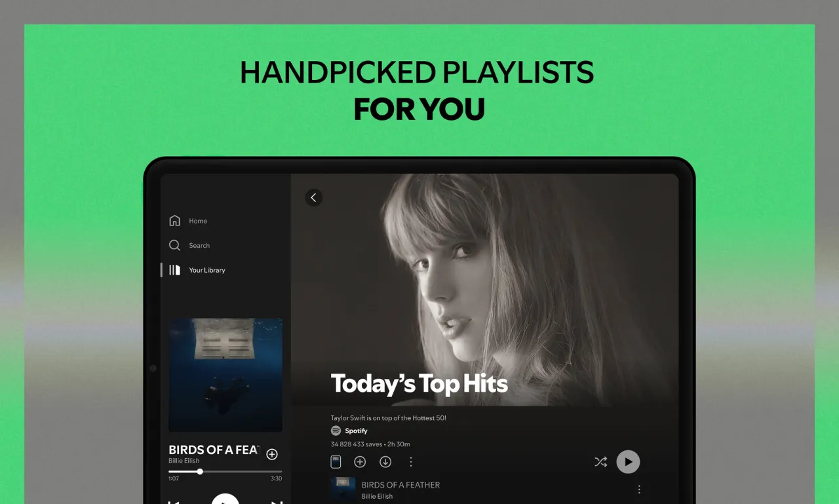Click the Home house icon
The width and height of the screenshot is (839, 504).
[x=174, y=220]
